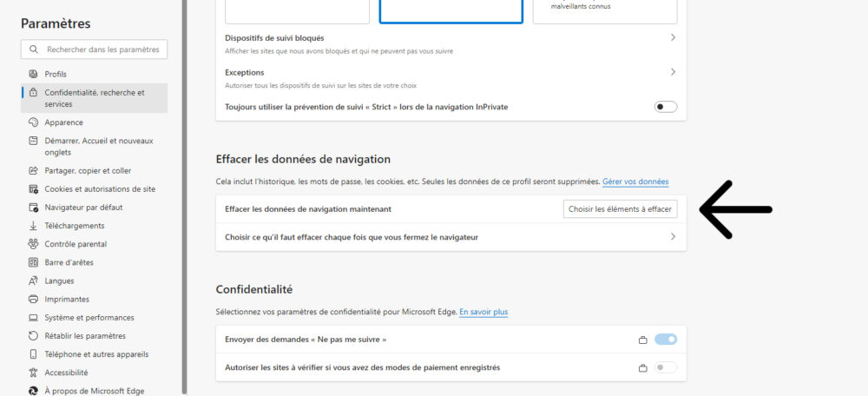Select Système et performances menu item

click(89, 318)
